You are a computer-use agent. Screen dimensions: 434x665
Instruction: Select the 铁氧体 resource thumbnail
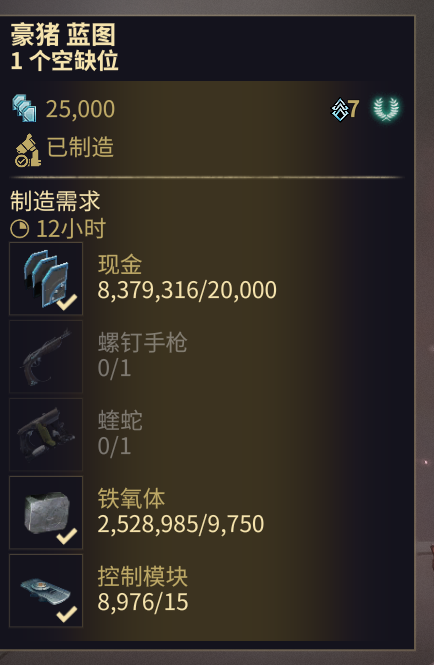[x=46, y=513]
